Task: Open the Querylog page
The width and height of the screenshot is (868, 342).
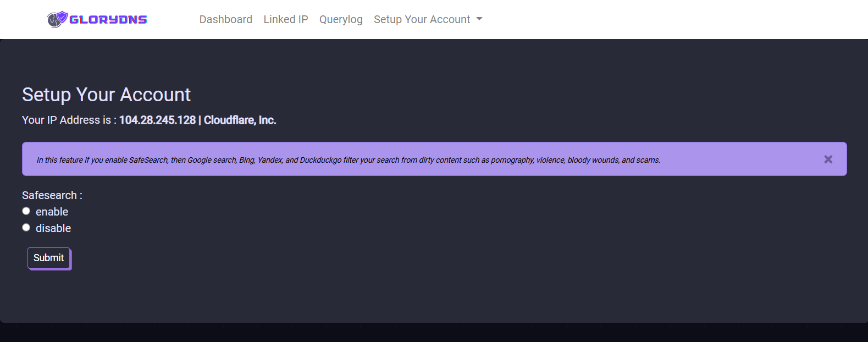Action: [x=341, y=19]
